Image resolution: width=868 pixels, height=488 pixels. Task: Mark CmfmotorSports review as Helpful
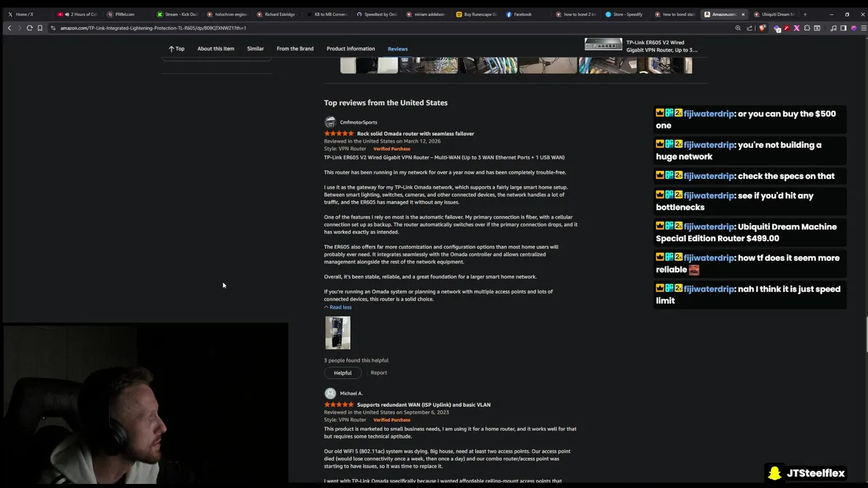tap(342, 373)
